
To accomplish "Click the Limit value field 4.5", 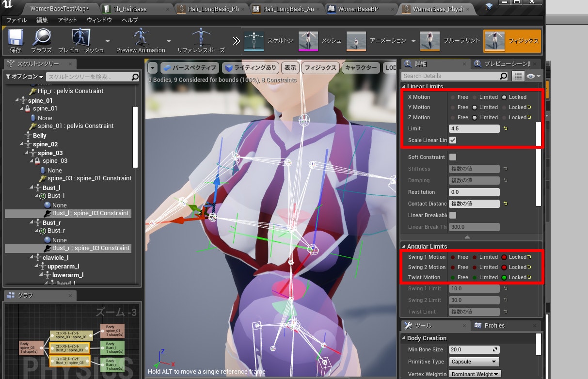I will [x=475, y=128].
